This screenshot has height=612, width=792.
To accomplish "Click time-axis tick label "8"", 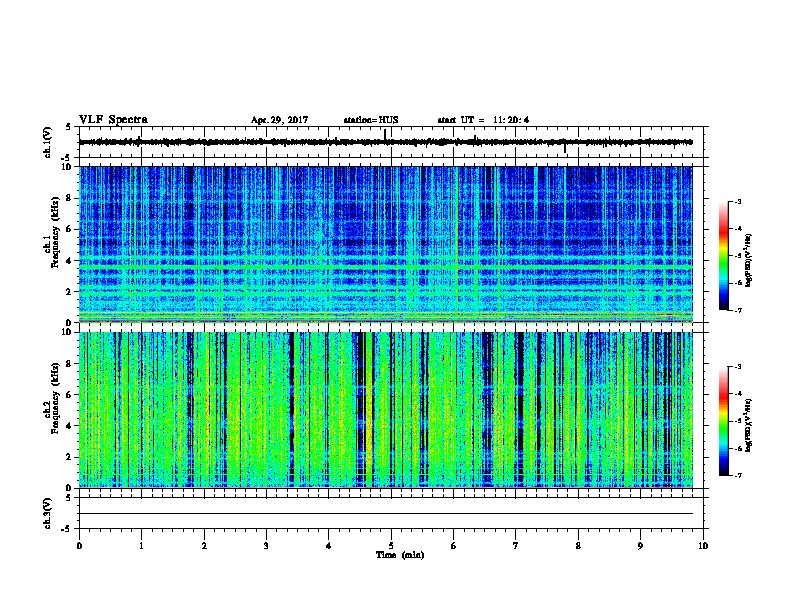I will pos(578,546).
